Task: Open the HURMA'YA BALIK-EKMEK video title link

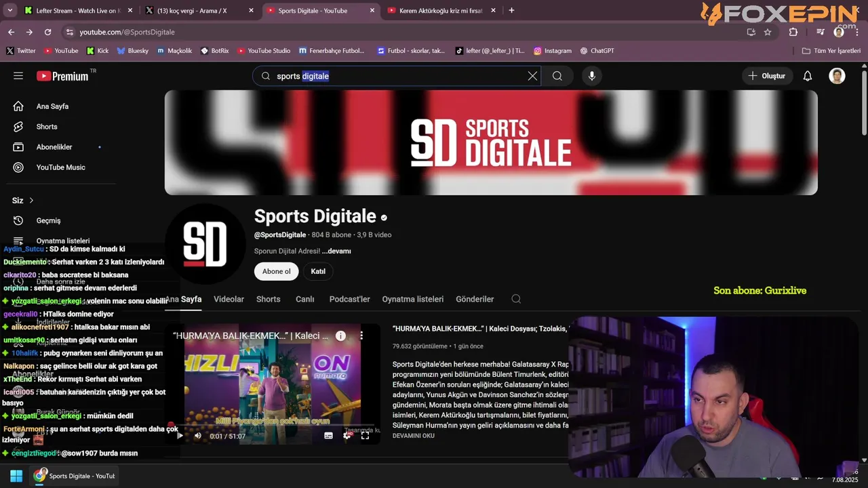Action: [x=480, y=329]
